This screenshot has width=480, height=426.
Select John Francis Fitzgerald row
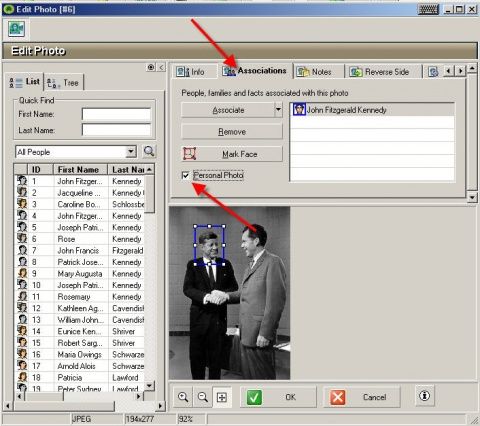coord(80,250)
